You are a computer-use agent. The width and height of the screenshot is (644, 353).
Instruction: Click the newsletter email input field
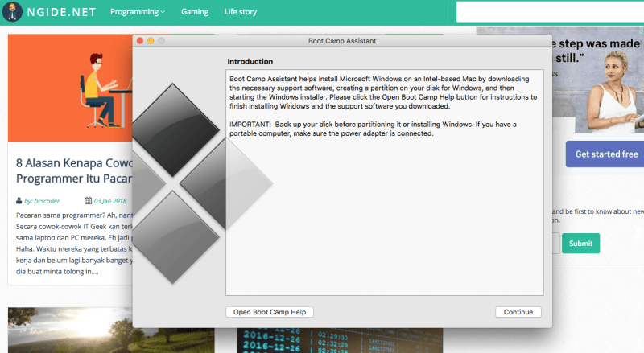click(555, 244)
